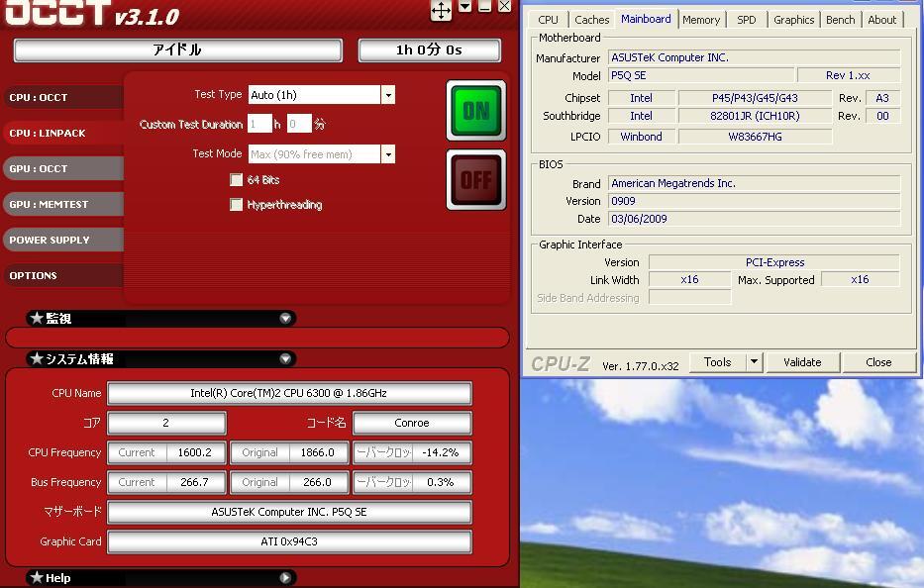The width and height of the screenshot is (924, 588).
Task: Open the Test Mode dropdown
Action: click(388, 154)
